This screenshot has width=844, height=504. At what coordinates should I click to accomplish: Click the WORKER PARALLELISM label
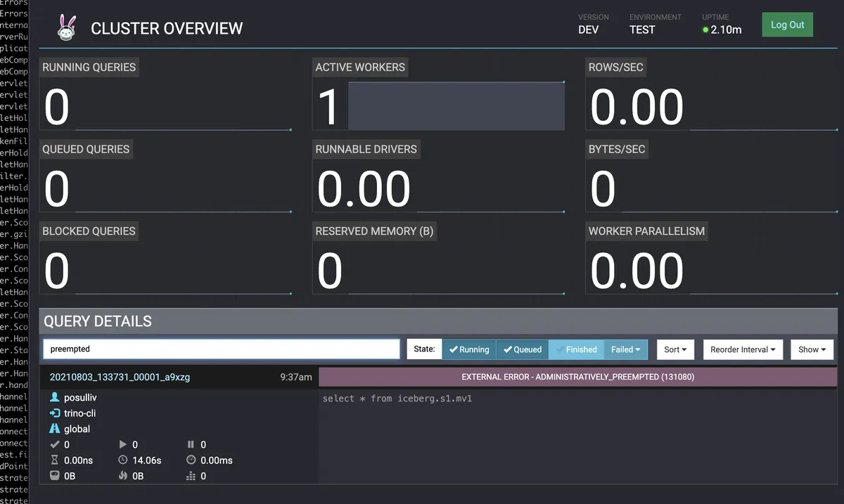click(646, 231)
